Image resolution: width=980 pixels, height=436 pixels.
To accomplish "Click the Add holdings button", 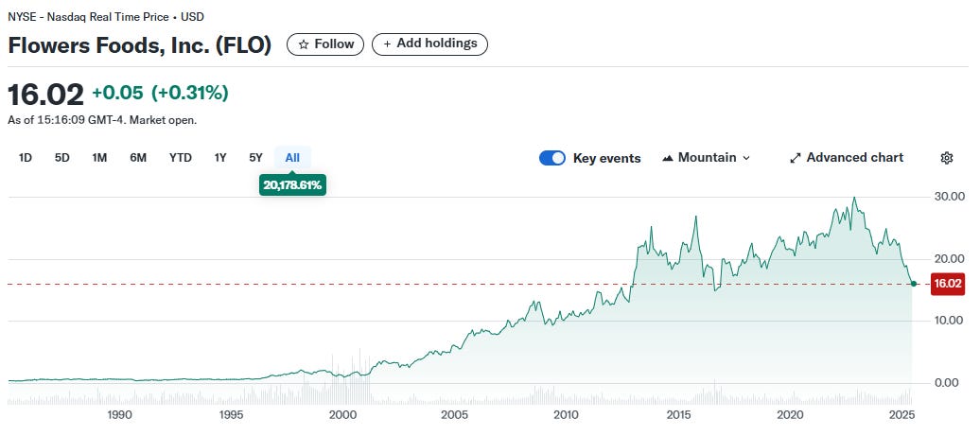I will [x=429, y=44].
